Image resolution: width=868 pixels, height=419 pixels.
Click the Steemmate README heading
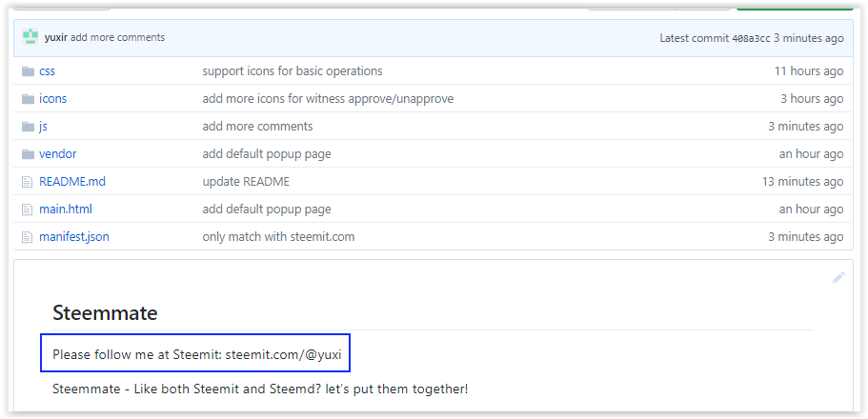tap(105, 313)
